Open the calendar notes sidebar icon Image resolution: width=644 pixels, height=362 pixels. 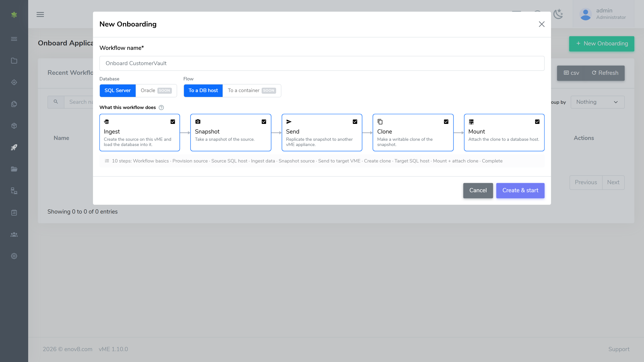coord(14,213)
